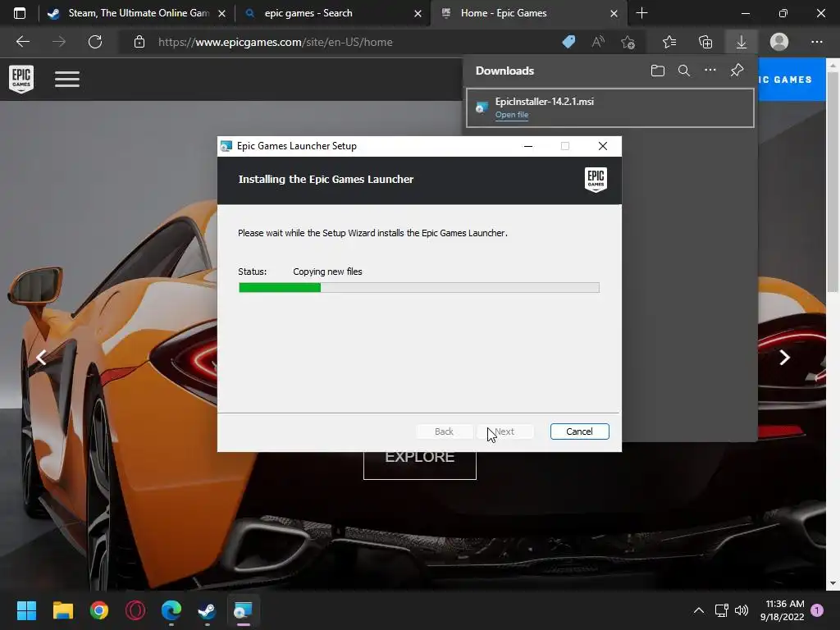The width and height of the screenshot is (840, 630).
Task: Open Edge Settings and more menu
Action: [x=816, y=42]
